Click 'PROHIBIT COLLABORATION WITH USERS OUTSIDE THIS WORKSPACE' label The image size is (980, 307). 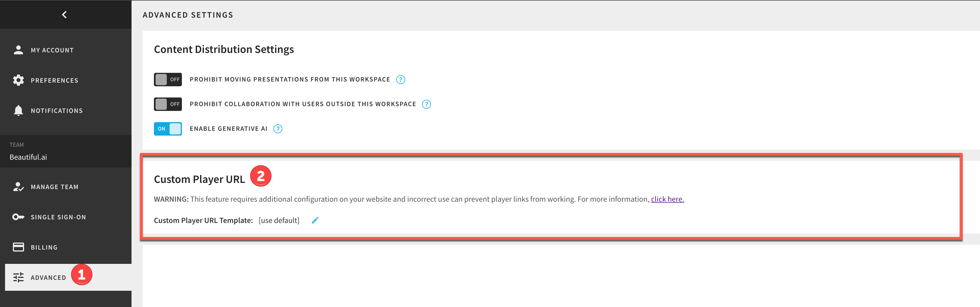[303, 104]
